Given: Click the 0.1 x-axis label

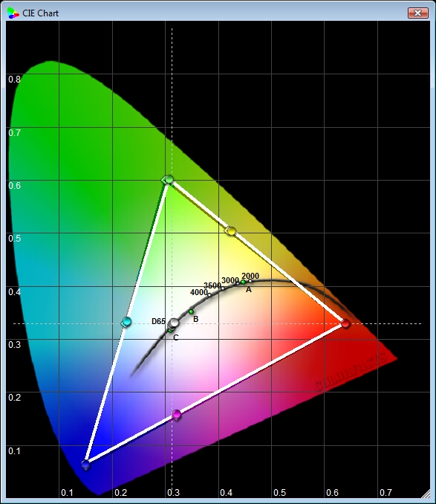Looking at the screenshot, I should click(x=67, y=493).
